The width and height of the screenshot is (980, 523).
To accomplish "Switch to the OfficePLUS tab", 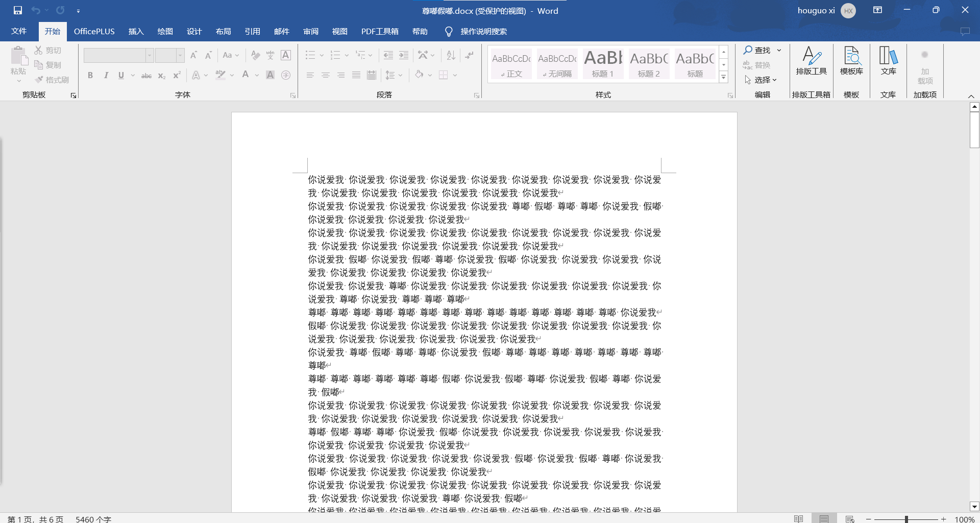I will coord(94,31).
